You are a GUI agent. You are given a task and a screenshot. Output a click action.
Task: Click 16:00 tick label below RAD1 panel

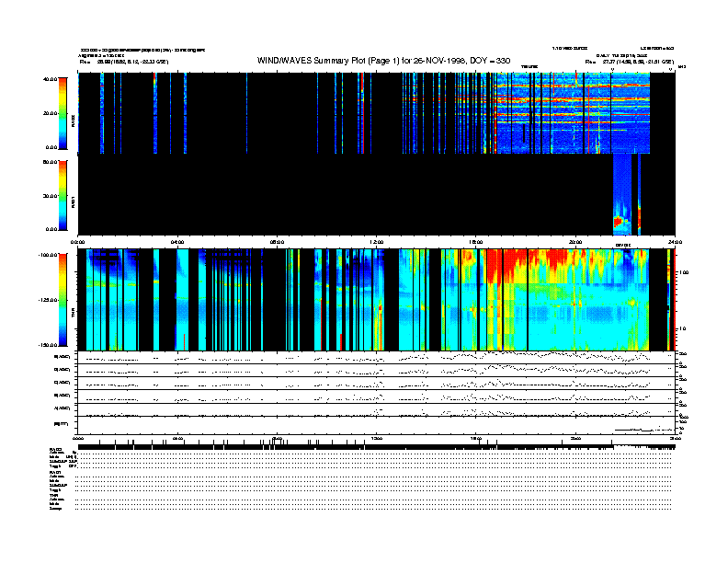point(476,242)
